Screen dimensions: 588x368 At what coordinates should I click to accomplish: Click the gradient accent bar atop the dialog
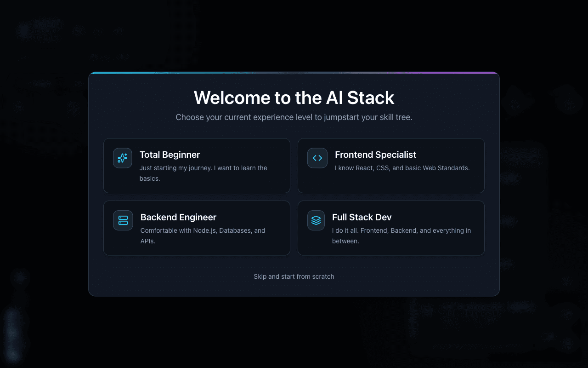(x=294, y=73)
